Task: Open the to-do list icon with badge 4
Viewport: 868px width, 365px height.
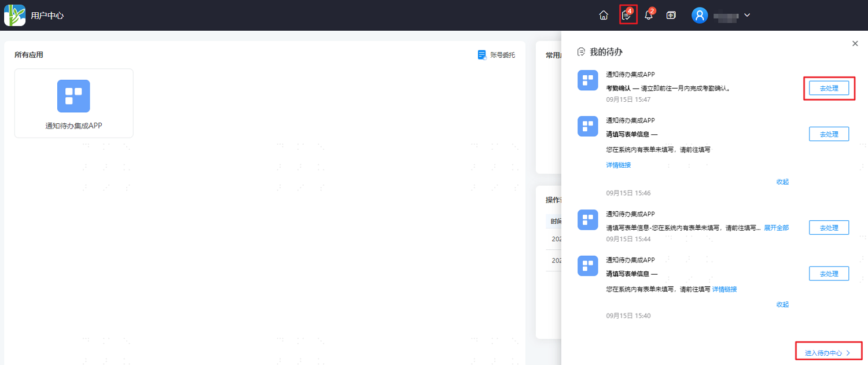Action: pyautogui.click(x=627, y=15)
